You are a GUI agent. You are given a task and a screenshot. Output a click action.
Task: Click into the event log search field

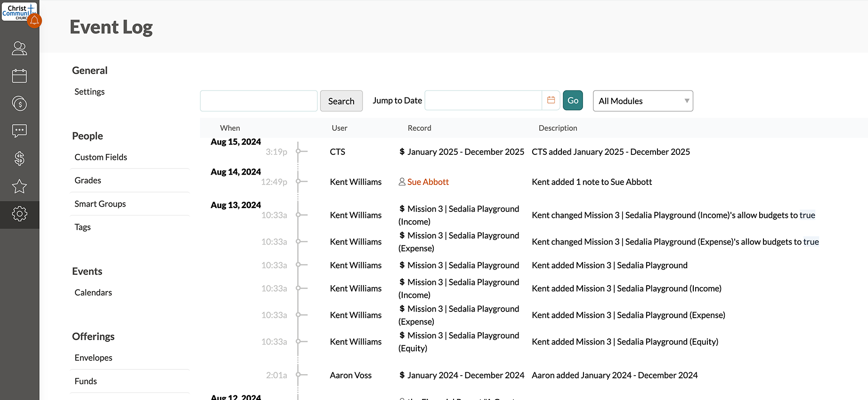click(259, 101)
